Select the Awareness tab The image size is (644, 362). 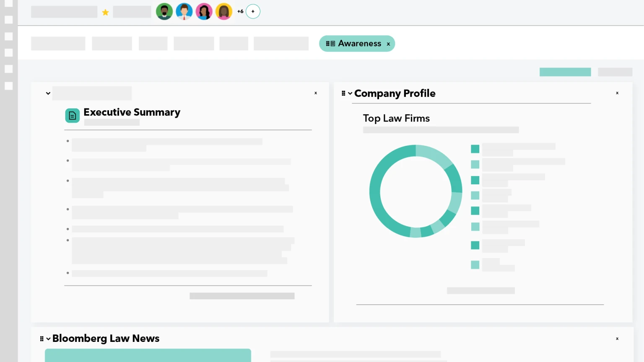pos(357,44)
